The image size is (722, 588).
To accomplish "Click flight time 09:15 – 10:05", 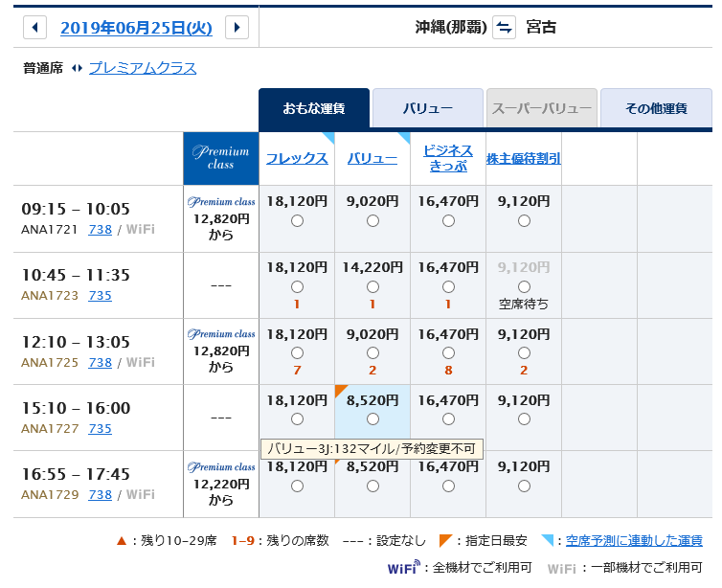I will [x=76, y=209].
